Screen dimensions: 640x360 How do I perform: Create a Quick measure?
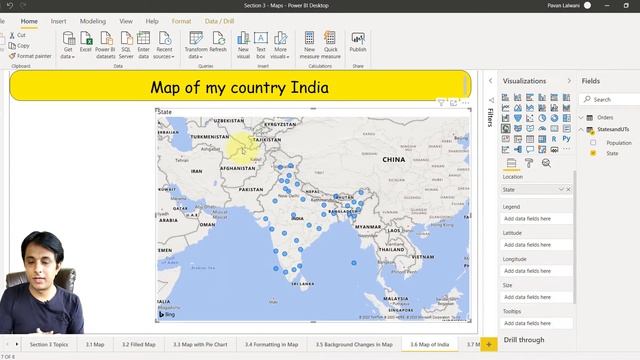pos(331,45)
